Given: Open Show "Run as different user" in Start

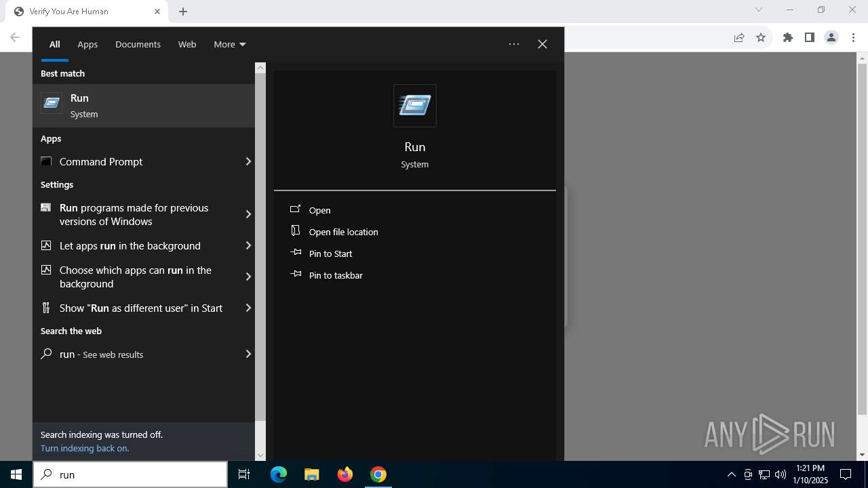Looking at the screenshot, I should [138, 308].
